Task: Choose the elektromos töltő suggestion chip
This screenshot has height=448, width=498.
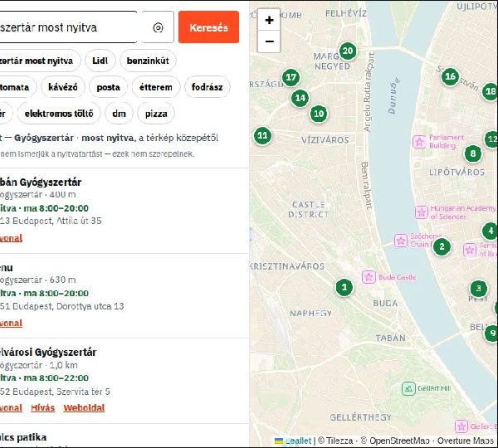Action: (59, 114)
